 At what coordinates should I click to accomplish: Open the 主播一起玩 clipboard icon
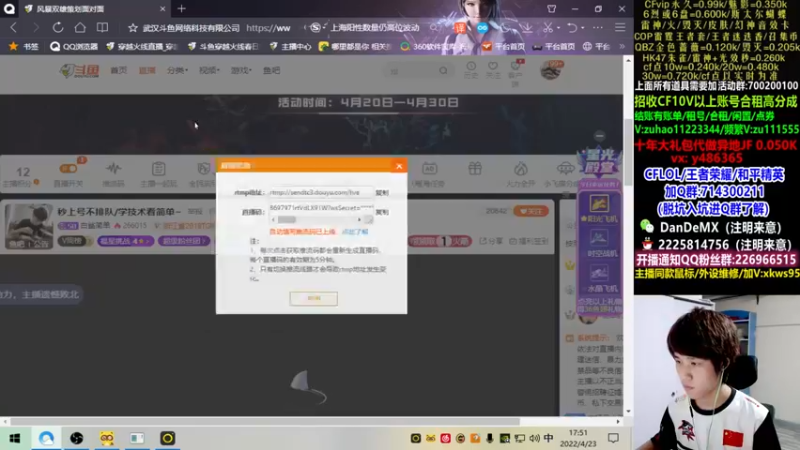coord(158,173)
